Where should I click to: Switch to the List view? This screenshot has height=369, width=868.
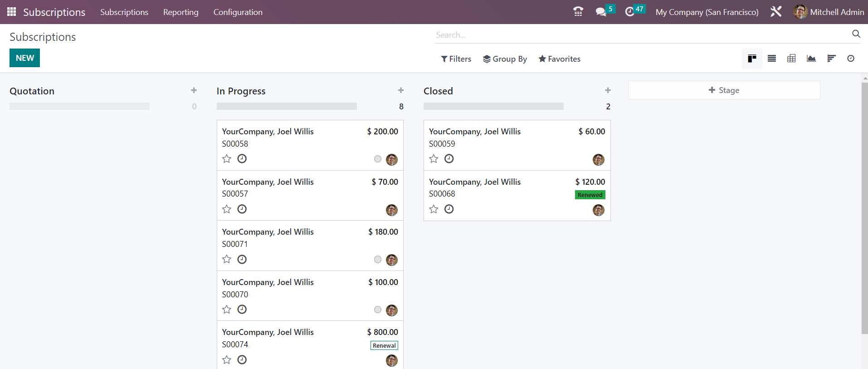[x=772, y=59]
